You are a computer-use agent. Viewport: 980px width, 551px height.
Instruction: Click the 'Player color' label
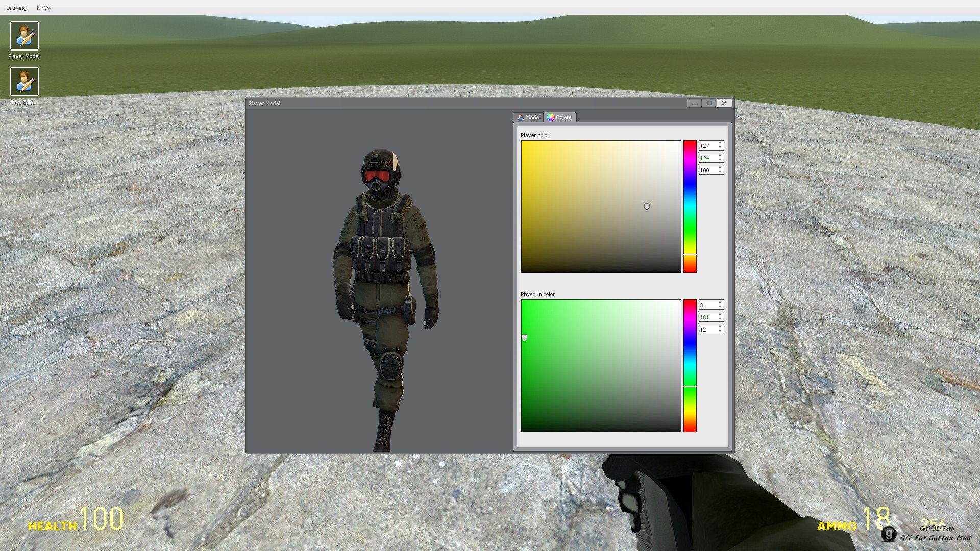[534, 135]
